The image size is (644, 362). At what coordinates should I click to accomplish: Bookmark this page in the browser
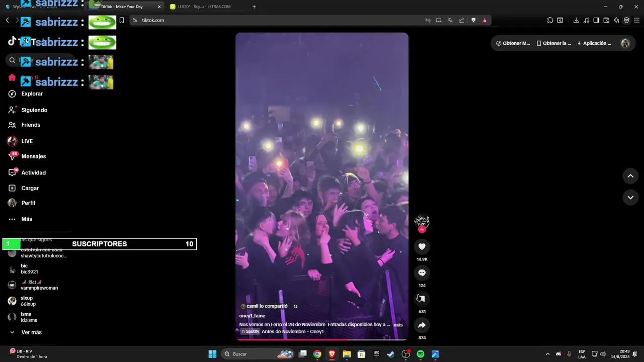tap(122, 20)
